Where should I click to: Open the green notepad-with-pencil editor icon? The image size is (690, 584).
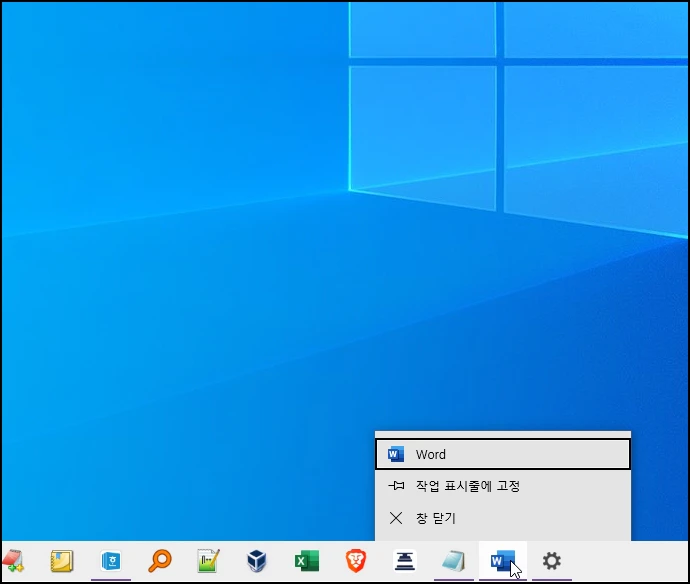coord(208,561)
